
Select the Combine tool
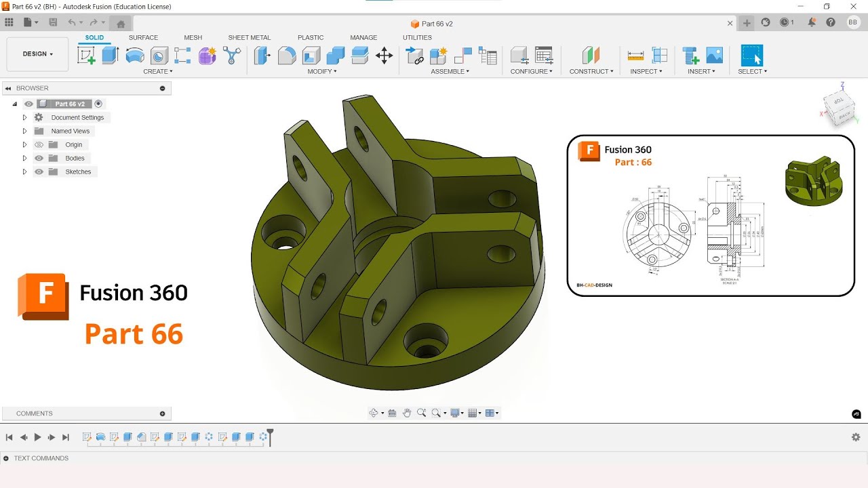336,56
